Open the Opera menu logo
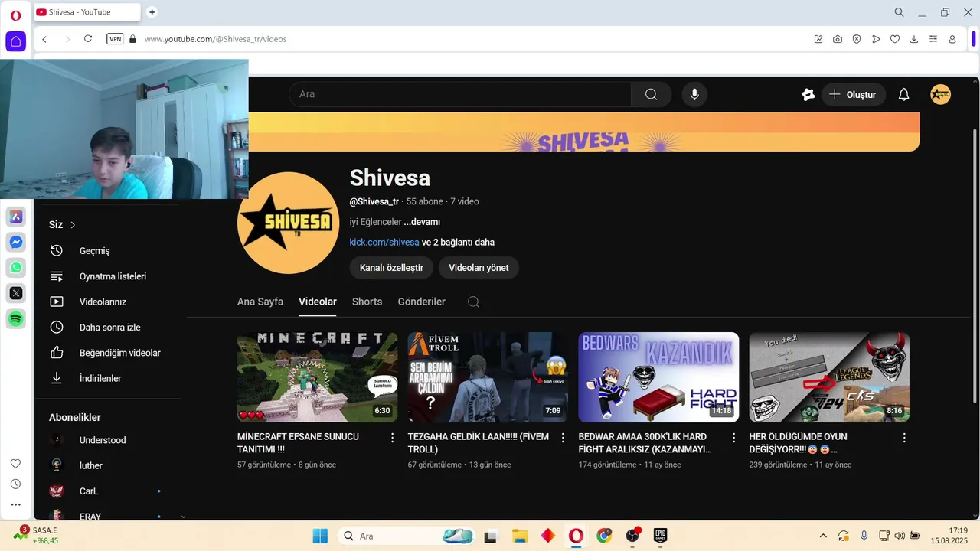 point(15,15)
